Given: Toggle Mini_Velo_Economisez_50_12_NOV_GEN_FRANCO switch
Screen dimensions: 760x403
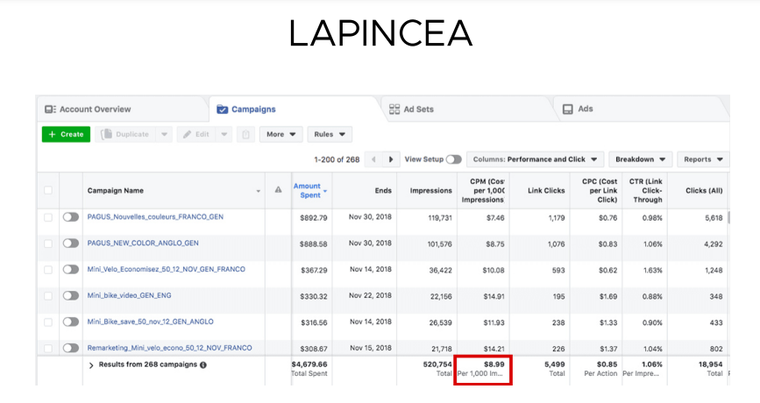Looking at the screenshot, I should pyautogui.click(x=71, y=269).
